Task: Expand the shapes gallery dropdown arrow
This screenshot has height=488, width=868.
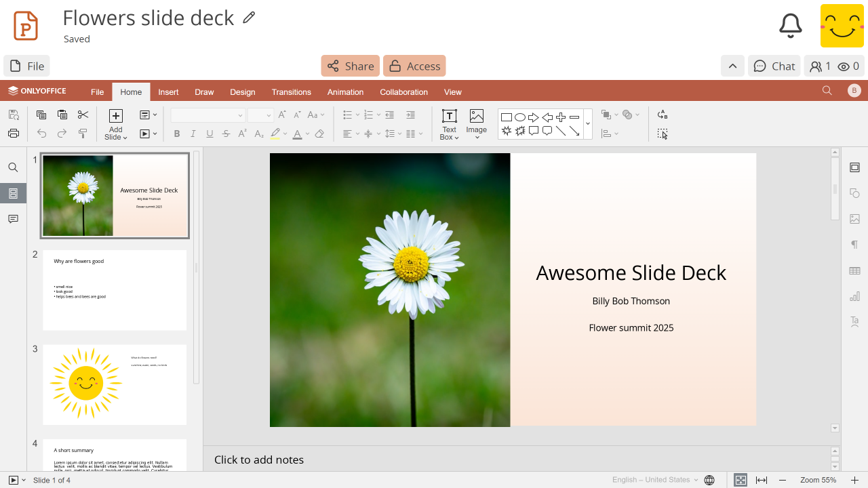Action: pos(588,124)
